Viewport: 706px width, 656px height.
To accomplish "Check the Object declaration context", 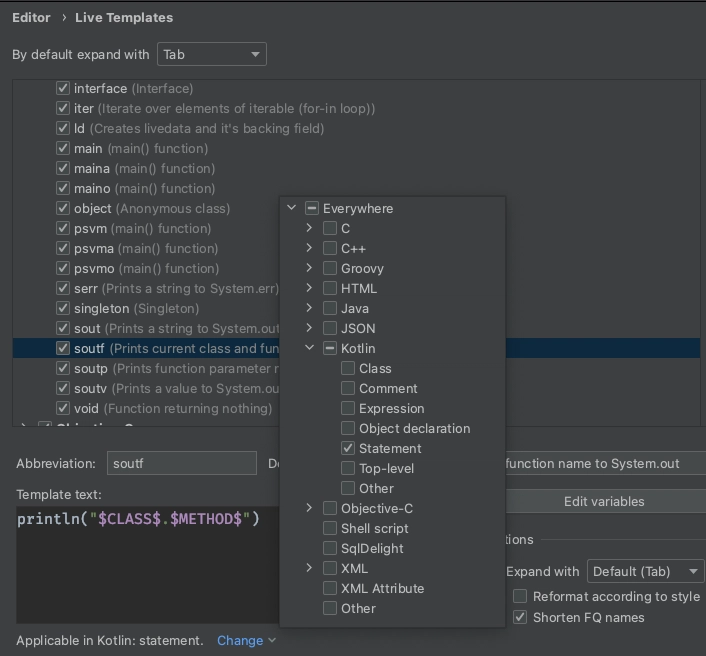I will (x=348, y=428).
